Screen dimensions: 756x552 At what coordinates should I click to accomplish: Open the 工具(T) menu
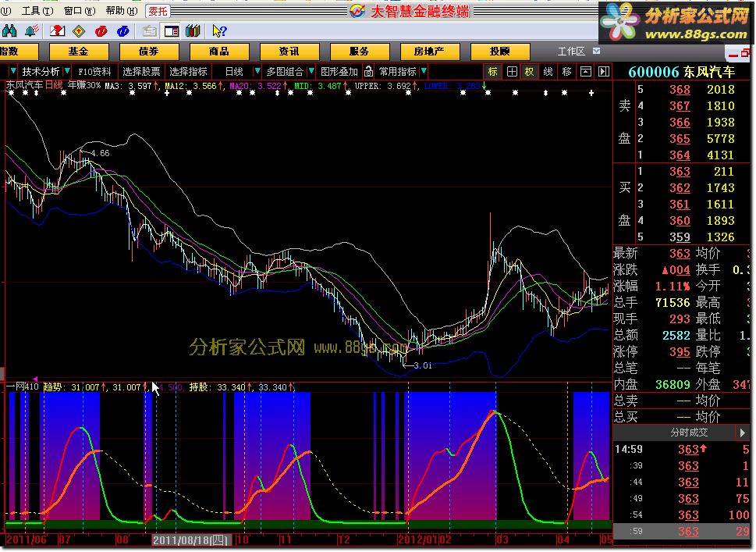[37, 11]
